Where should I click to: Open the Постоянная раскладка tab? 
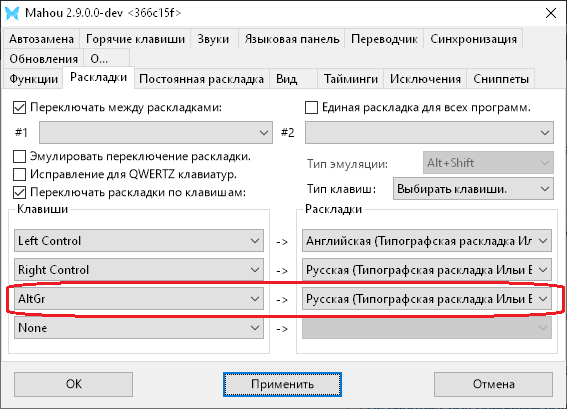pyautogui.click(x=201, y=79)
